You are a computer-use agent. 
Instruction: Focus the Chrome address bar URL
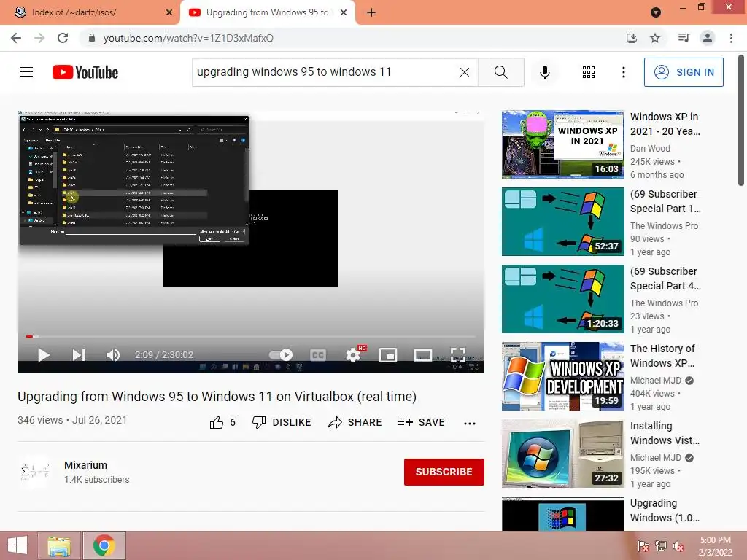pos(188,38)
